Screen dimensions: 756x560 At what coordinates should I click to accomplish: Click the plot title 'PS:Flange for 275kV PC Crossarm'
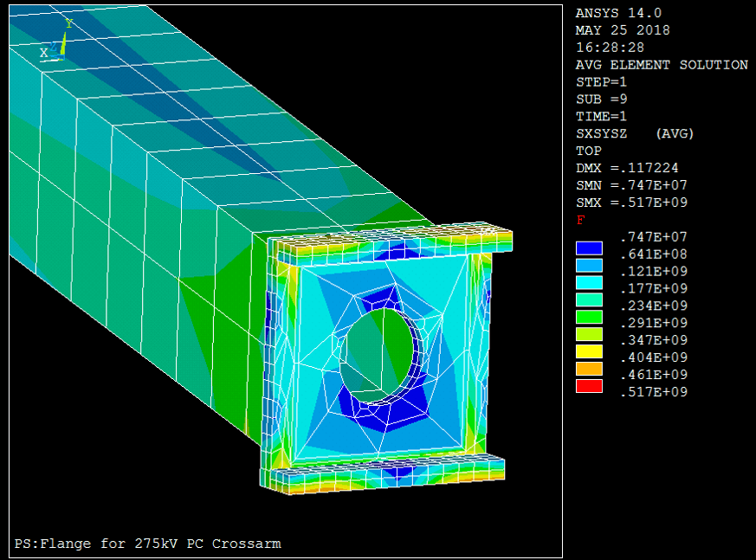point(147,544)
